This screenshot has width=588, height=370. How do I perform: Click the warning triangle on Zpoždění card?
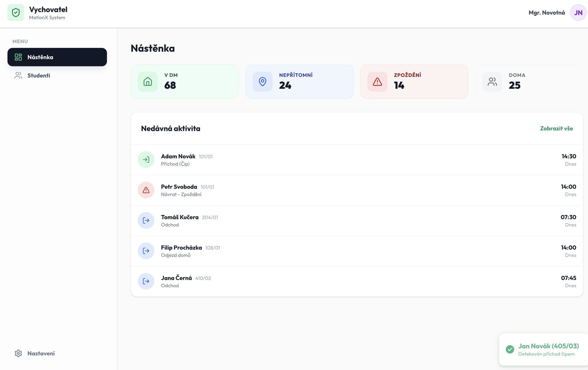[x=377, y=82]
